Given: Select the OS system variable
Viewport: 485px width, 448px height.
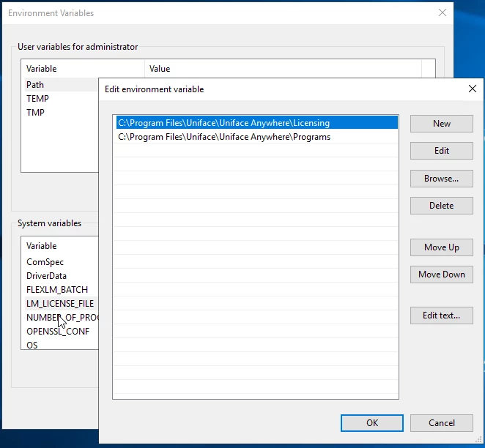Looking at the screenshot, I should [62, 345].
